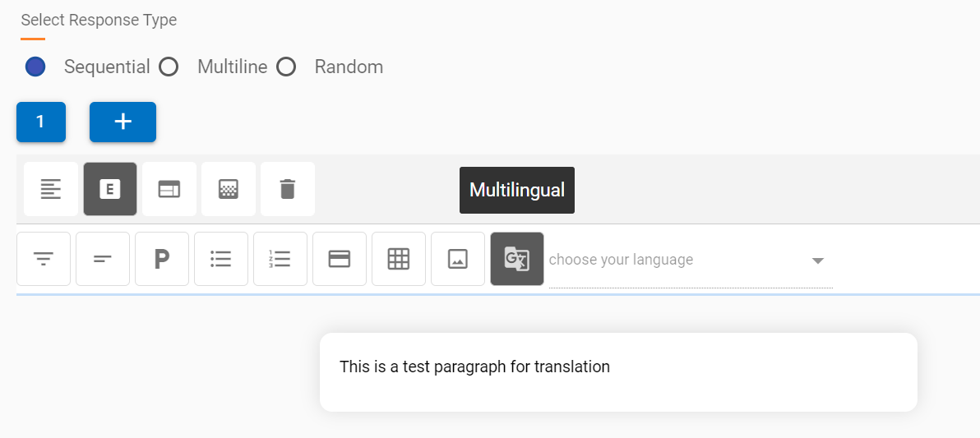Image resolution: width=980 pixels, height=438 pixels.
Task: Add a new response with the plus button
Action: [x=122, y=122]
